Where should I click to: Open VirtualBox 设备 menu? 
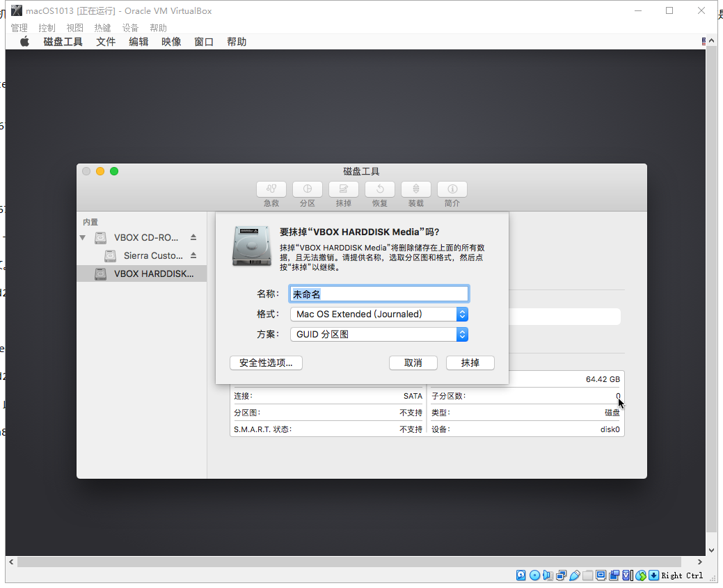130,28
